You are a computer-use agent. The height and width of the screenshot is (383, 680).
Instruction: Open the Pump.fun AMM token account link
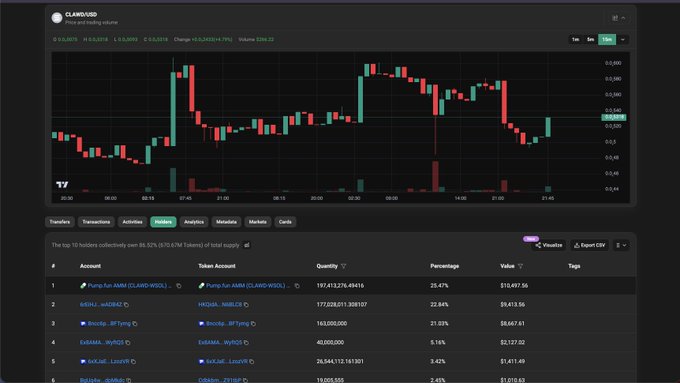coord(248,286)
